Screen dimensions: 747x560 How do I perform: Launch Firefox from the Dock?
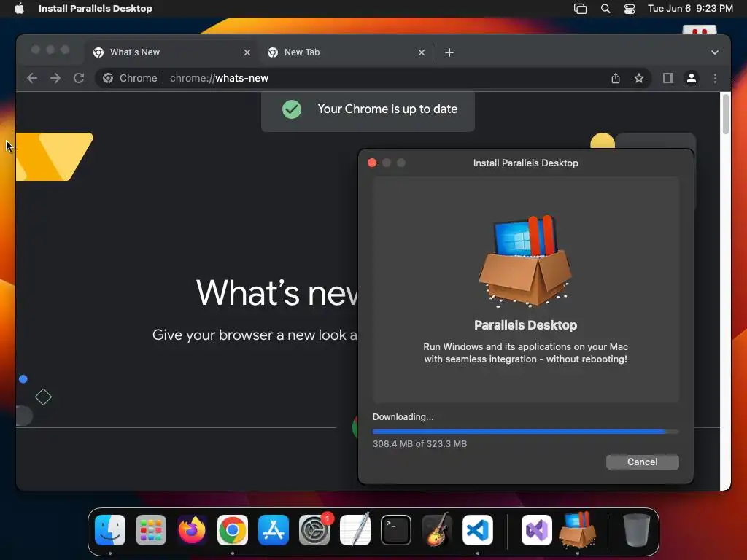192,530
